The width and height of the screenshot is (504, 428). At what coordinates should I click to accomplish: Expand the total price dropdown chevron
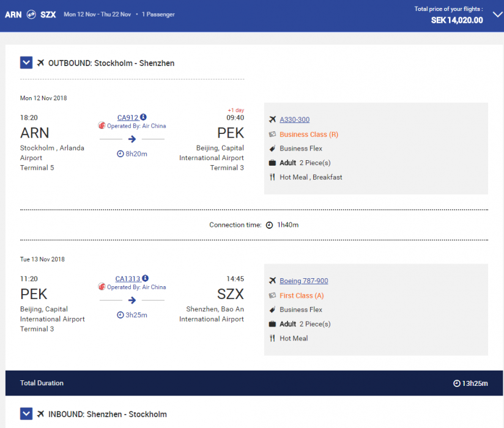tap(497, 15)
